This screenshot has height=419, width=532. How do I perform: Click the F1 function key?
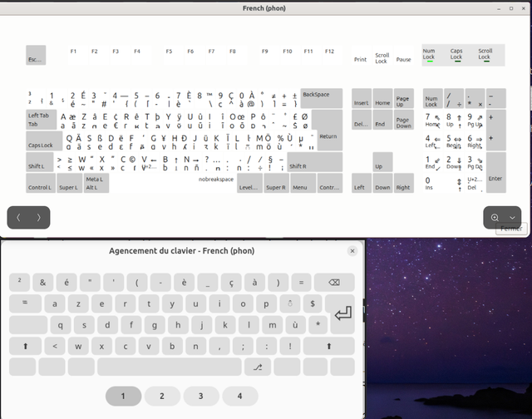77,55
